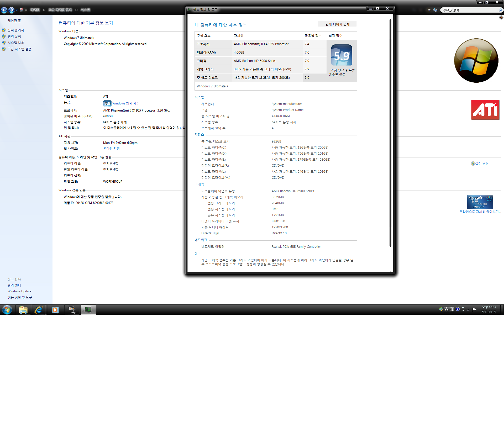Viewport: 504px width, 443px height.
Task: Open Windows Update in the sidebar
Action: [19, 291]
